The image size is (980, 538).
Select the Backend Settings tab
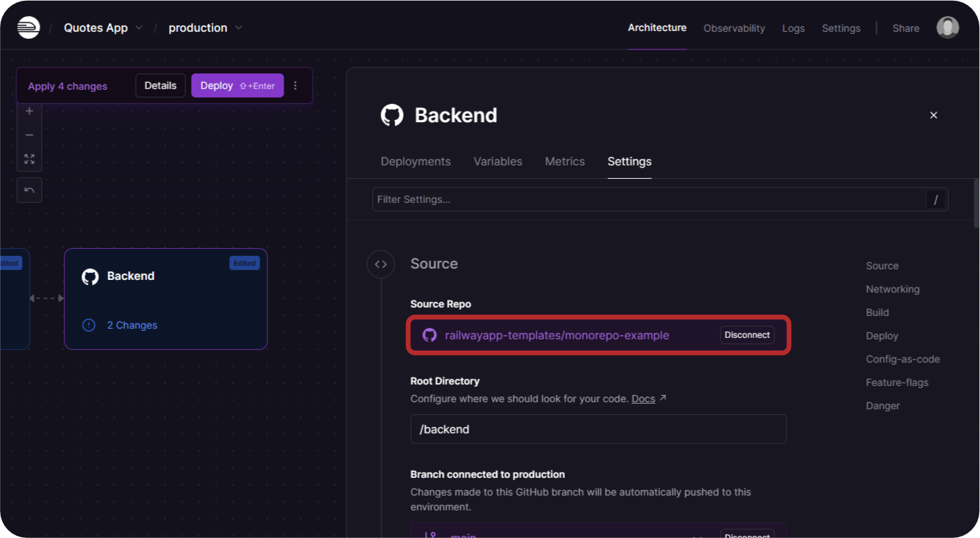point(629,161)
